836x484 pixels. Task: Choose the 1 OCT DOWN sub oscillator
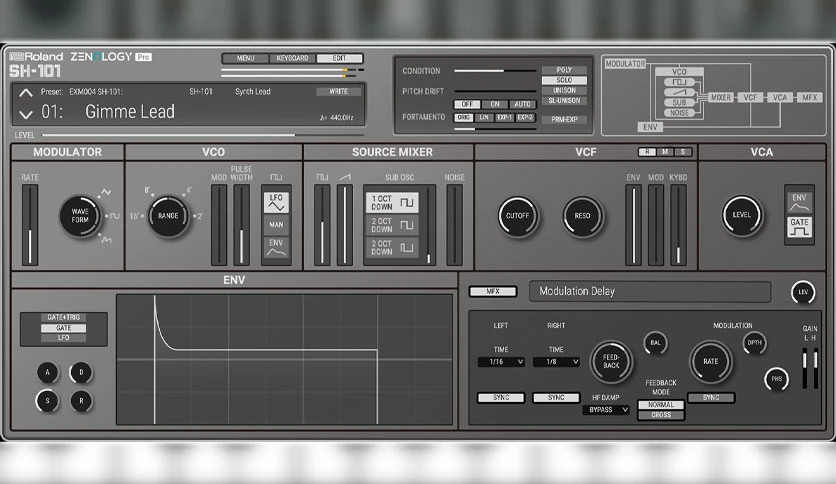click(x=392, y=203)
